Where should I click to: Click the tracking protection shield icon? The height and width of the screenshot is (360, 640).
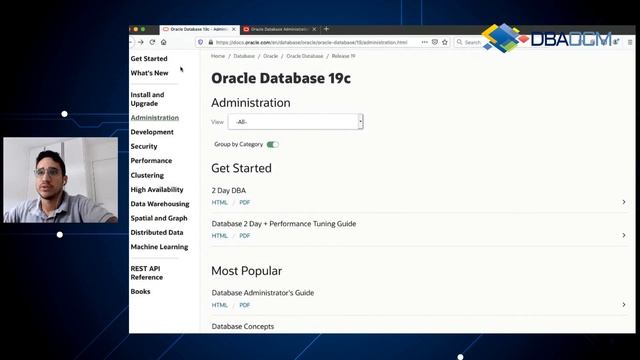(x=200, y=42)
